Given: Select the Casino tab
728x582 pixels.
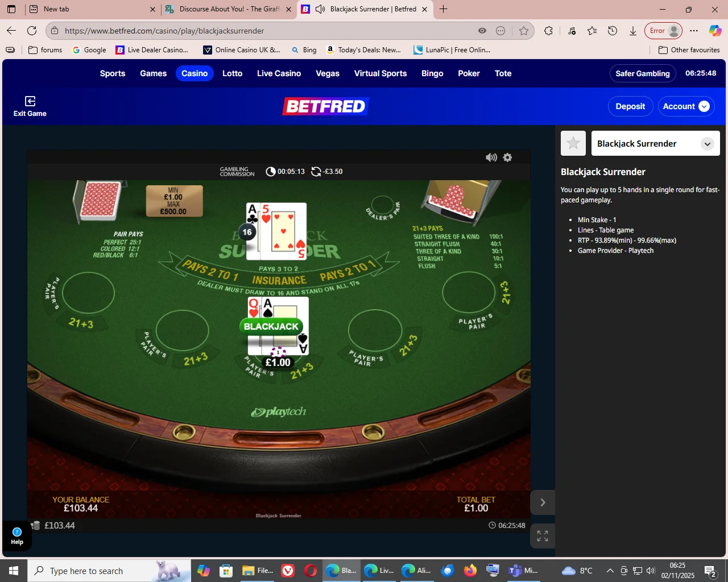Looking at the screenshot, I should (x=195, y=73).
